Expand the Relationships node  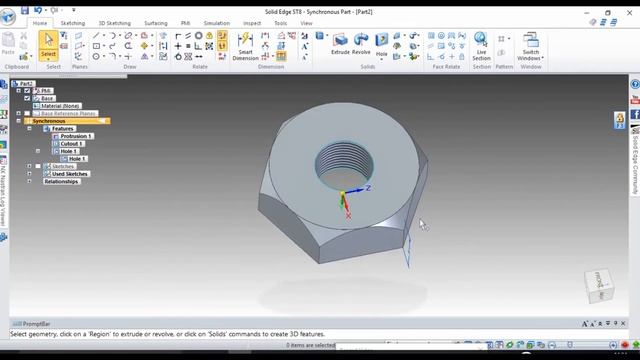pyautogui.click(x=29, y=181)
